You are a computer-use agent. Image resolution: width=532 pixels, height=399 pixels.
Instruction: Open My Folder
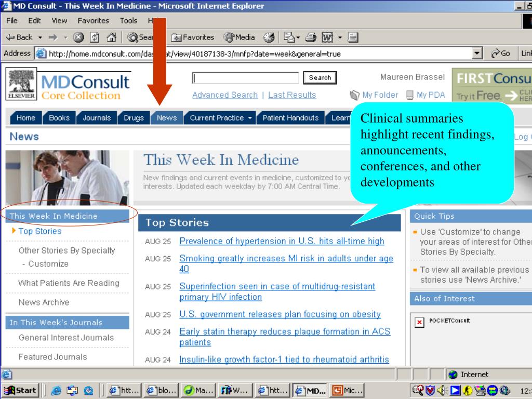pyautogui.click(x=374, y=95)
